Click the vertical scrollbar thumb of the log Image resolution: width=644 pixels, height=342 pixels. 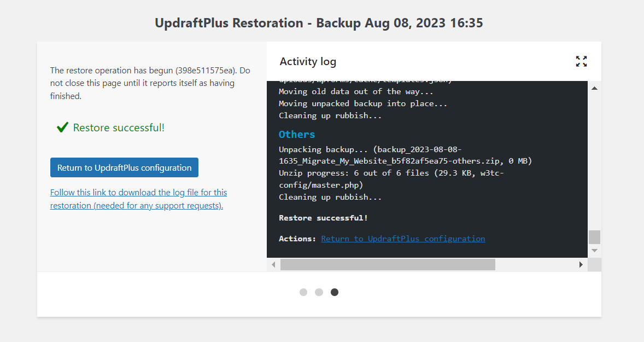coord(594,237)
